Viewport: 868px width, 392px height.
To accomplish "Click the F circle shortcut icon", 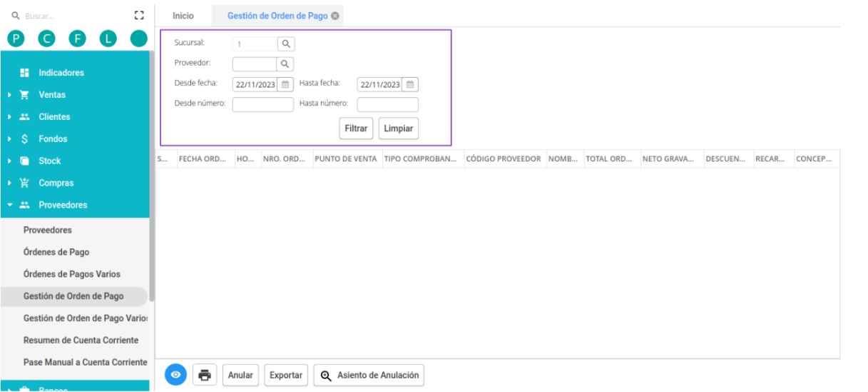I will [77, 39].
